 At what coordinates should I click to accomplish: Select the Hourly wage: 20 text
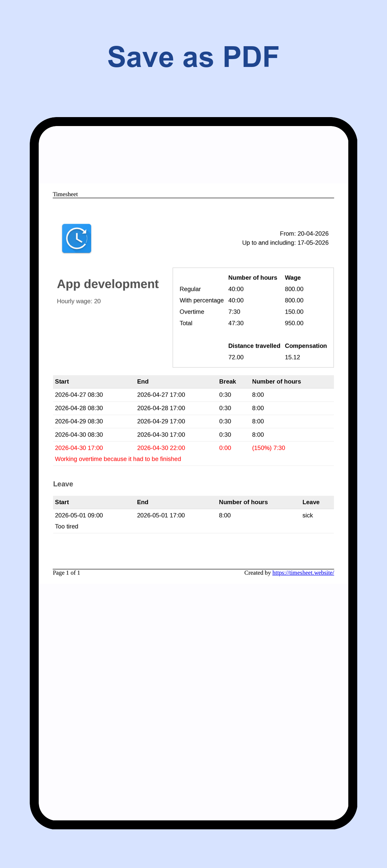pyautogui.click(x=79, y=301)
